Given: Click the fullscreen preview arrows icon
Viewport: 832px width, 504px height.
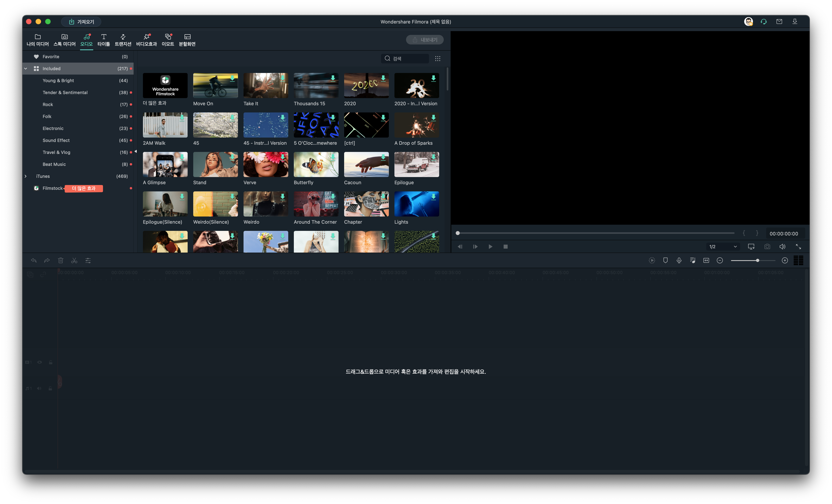Looking at the screenshot, I should 798,247.
